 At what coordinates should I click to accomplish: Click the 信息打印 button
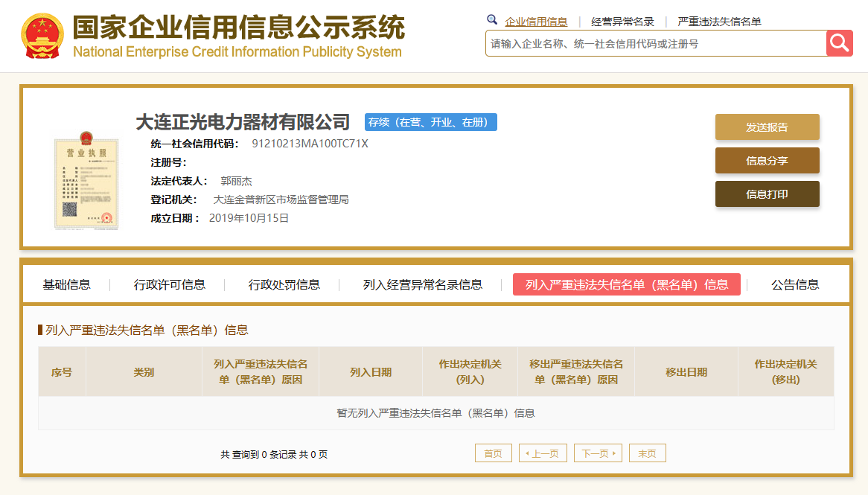[768, 194]
